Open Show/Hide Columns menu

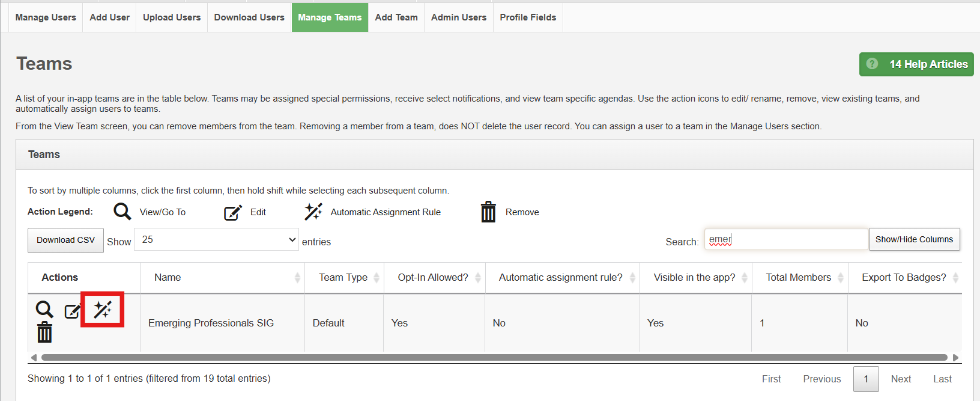[x=914, y=239]
